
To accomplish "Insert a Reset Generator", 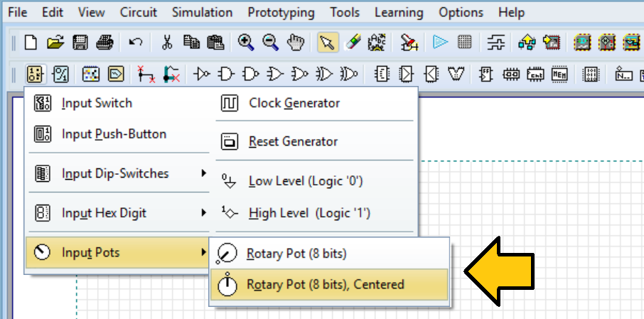I will click(x=314, y=141).
